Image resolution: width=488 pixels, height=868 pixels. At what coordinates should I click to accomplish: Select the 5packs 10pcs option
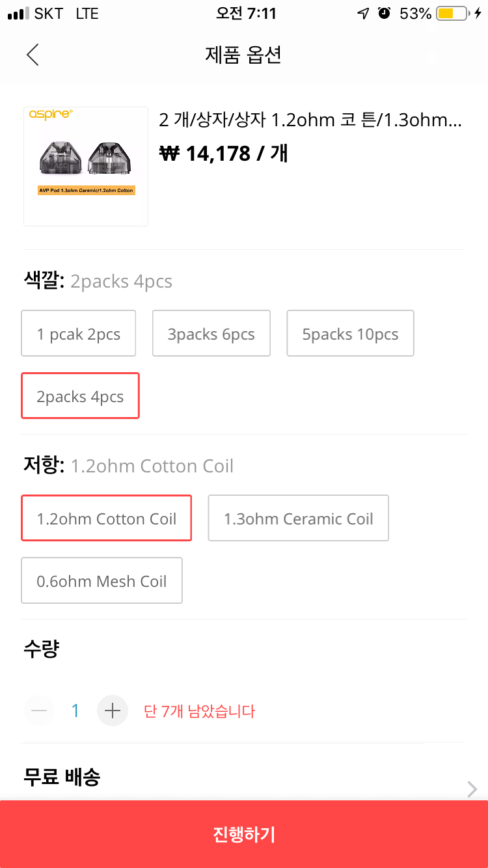[350, 334]
